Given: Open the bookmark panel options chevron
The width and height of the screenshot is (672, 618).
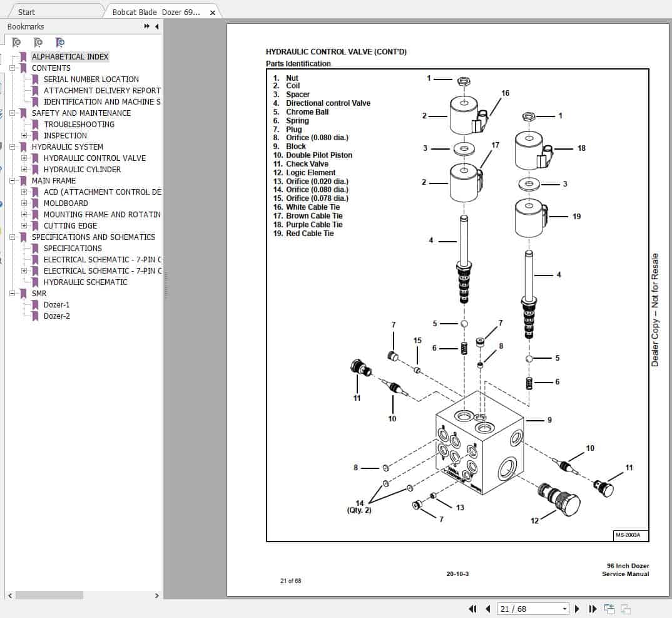Looking at the screenshot, I should [146, 26].
